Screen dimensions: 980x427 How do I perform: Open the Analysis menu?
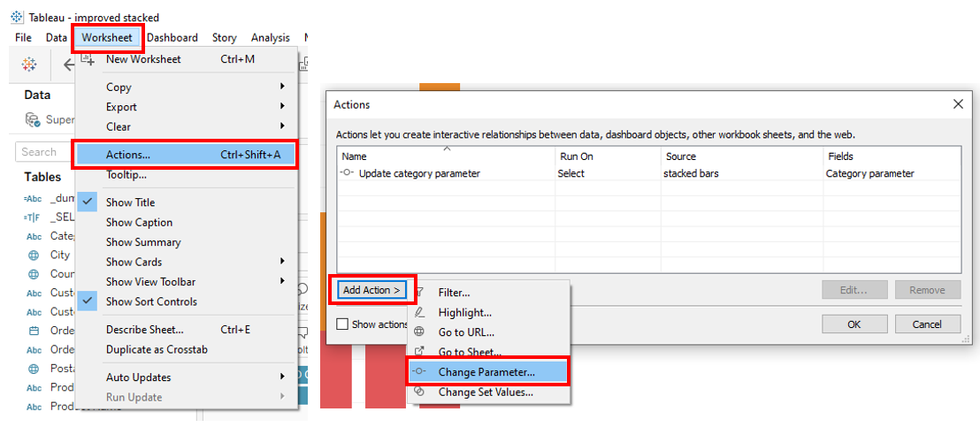(x=271, y=37)
